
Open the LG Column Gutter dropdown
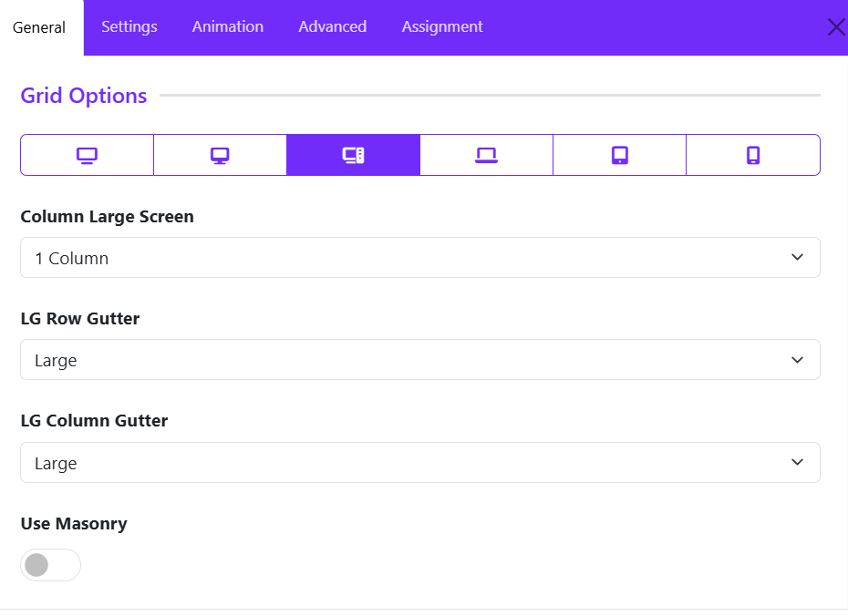(420, 463)
